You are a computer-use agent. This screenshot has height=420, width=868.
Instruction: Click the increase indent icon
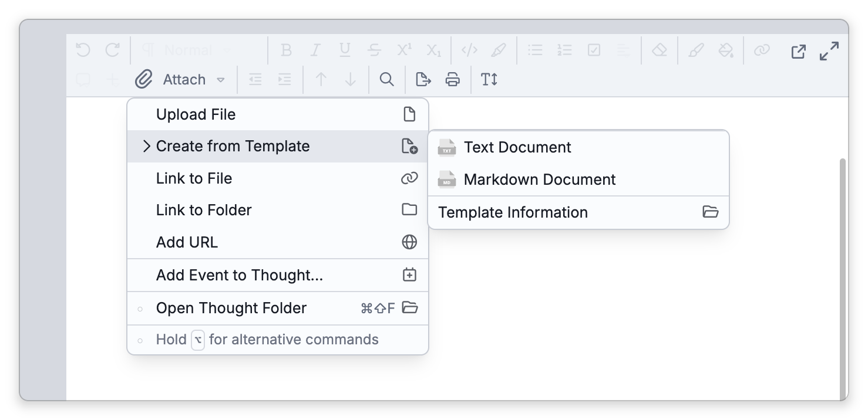pos(284,79)
